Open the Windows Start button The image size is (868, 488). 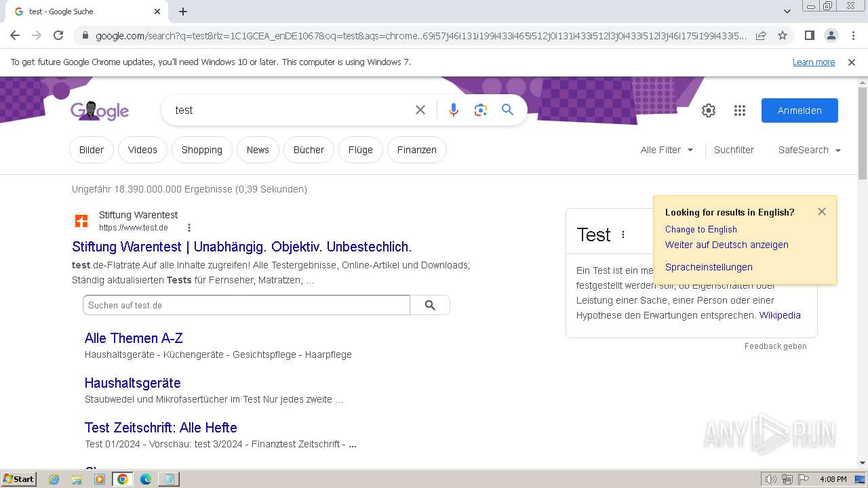coord(19,479)
